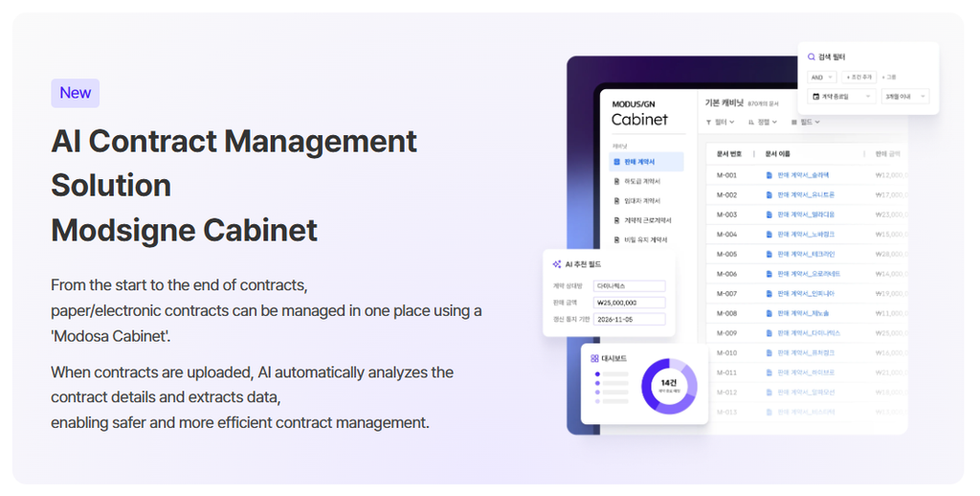The height and width of the screenshot is (496, 980).
Task: Click the 'AI Contract Management' heading line
Action: tap(234, 142)
